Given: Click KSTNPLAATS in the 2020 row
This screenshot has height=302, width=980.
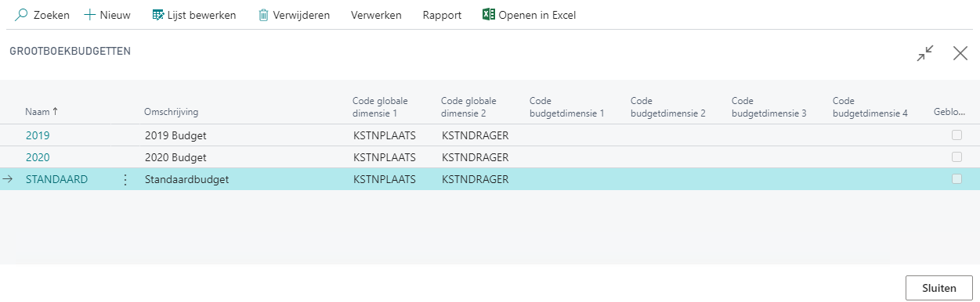Looking at the screenshot, I should click(385, 157).
